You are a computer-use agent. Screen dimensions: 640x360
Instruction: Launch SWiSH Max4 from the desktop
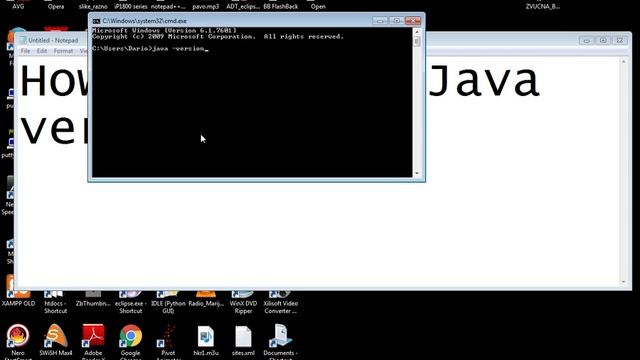(x=56, y=336)
